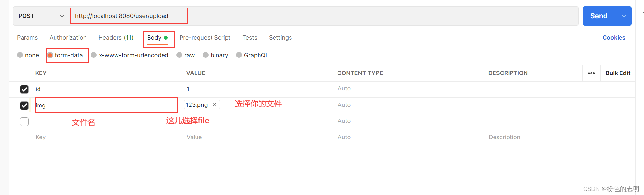Open the Cookies link
Screen dimensions: 644x195
click(x=614, y=38)
